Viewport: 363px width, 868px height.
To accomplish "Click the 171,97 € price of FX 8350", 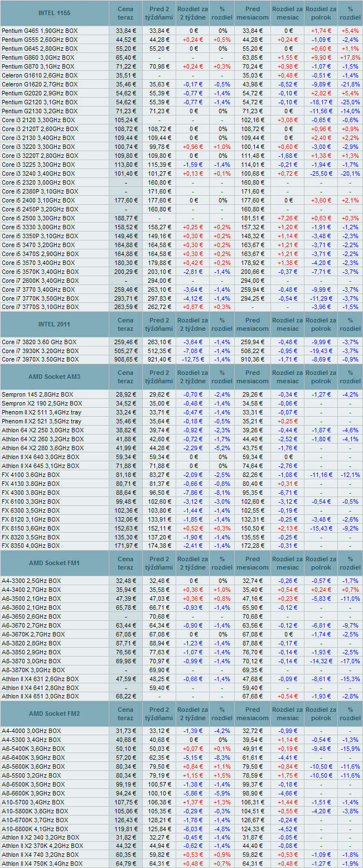I will click(125, 546).
